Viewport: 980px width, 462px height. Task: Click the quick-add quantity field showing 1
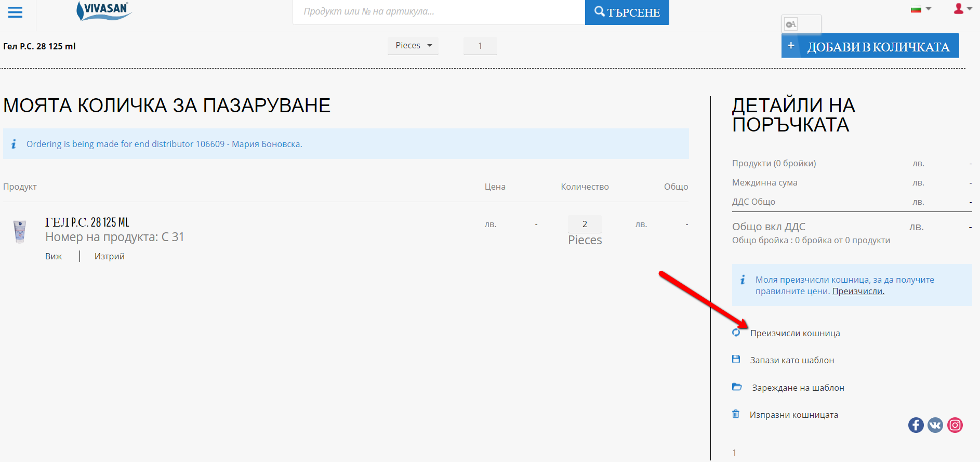pos(480,46)
